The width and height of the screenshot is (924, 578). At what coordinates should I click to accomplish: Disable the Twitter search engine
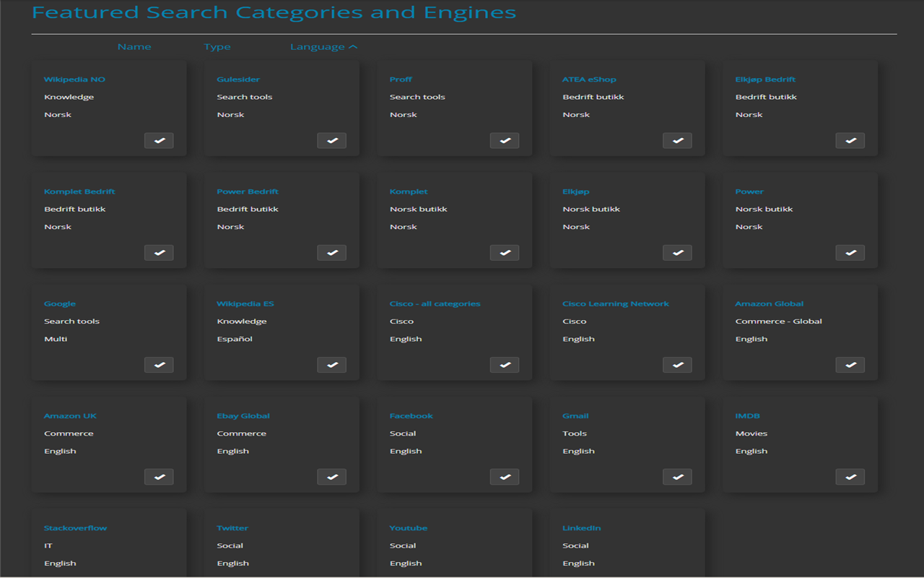coord(331,573)
